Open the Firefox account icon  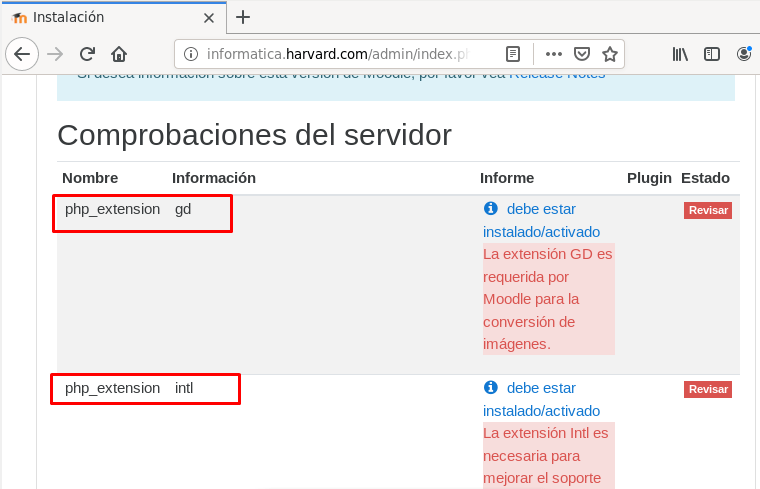pyautogui.click(x=744, y=54)
